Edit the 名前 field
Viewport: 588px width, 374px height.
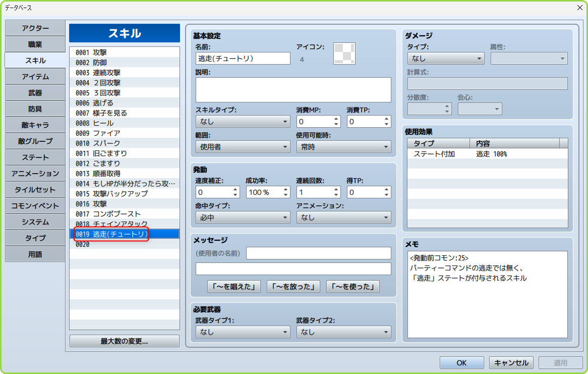pos(243,58)
